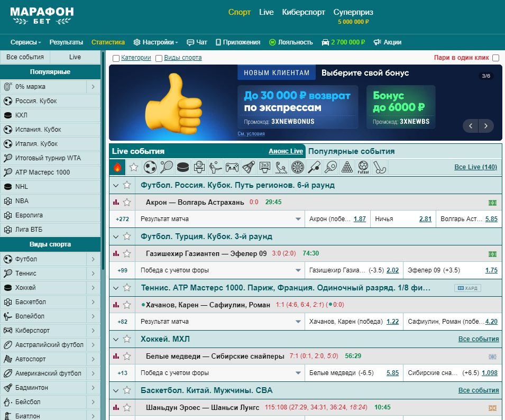Click the sidebar vertical scrollbar

pyautogui.click(x=103, y=160)
